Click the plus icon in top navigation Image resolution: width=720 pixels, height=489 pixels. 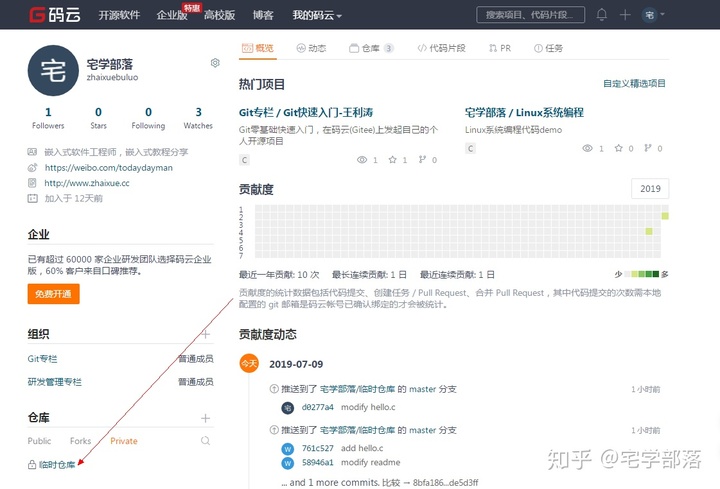625,15
